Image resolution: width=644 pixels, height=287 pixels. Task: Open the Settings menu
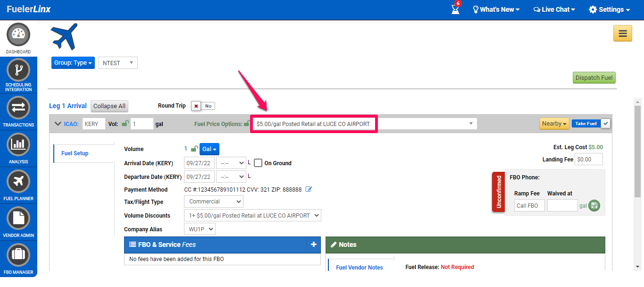tap(610, 9)
